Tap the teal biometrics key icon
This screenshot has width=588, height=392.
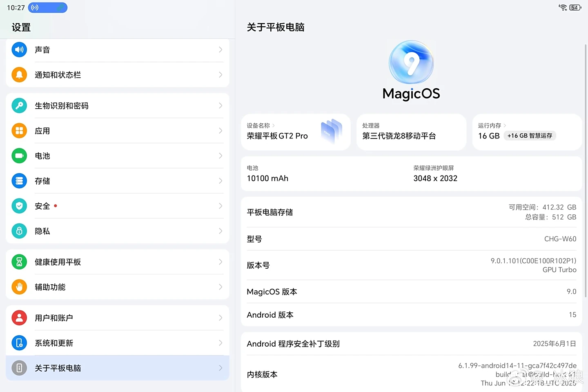[x=19, y=106]
